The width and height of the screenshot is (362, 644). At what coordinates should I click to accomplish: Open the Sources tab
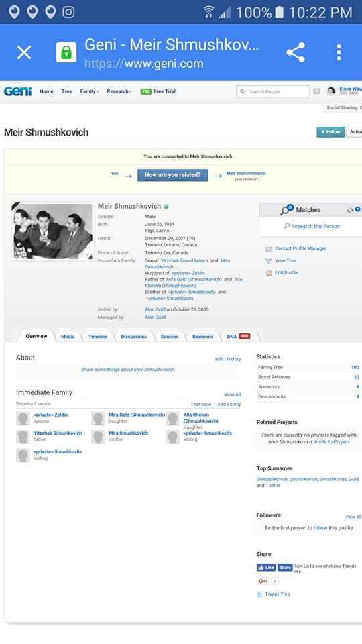(x=170, y=336)
